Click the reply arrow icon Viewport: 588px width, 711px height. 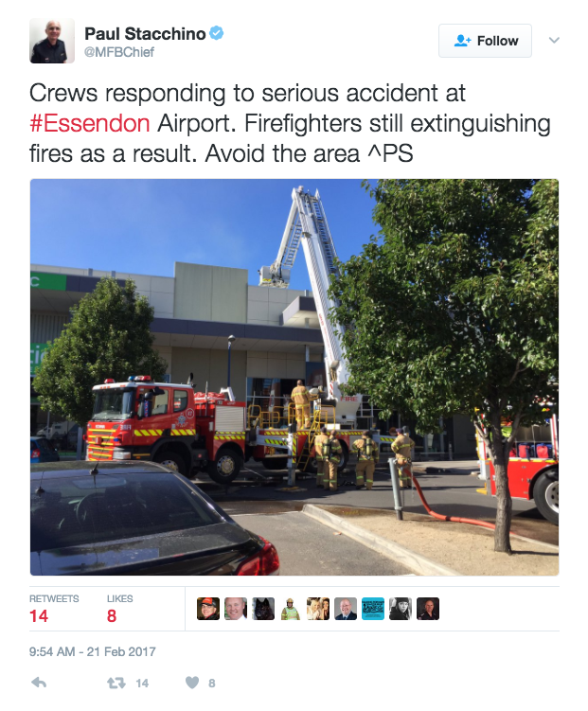[x=39, y=683]
